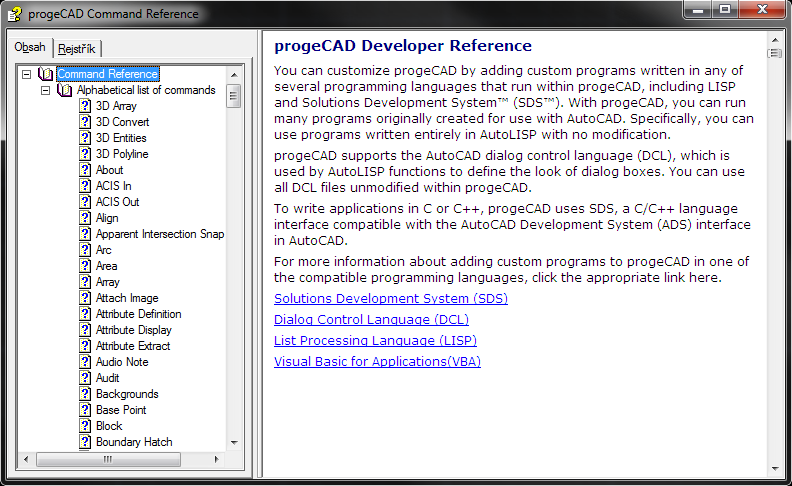Click the topic icon beside Audio Note
The width and height of the screenshot is (792, 486).
tap(85, 362)
